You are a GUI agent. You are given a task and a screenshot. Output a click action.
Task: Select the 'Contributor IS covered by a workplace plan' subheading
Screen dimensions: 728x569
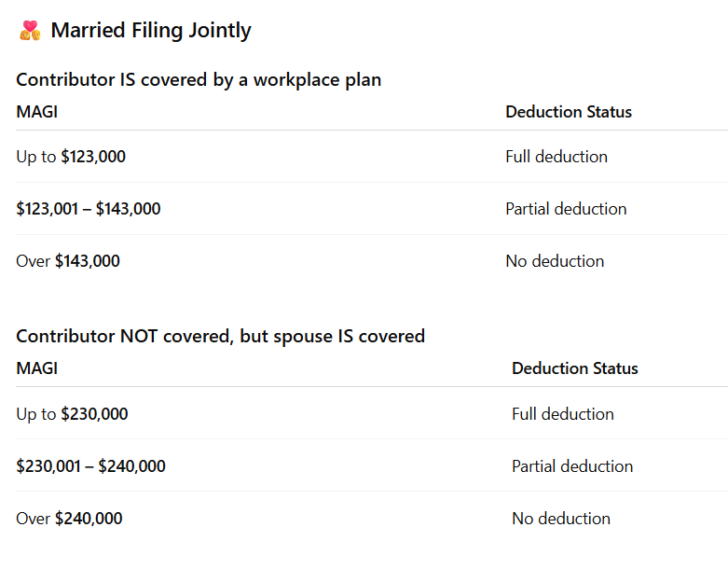(199, 79)
